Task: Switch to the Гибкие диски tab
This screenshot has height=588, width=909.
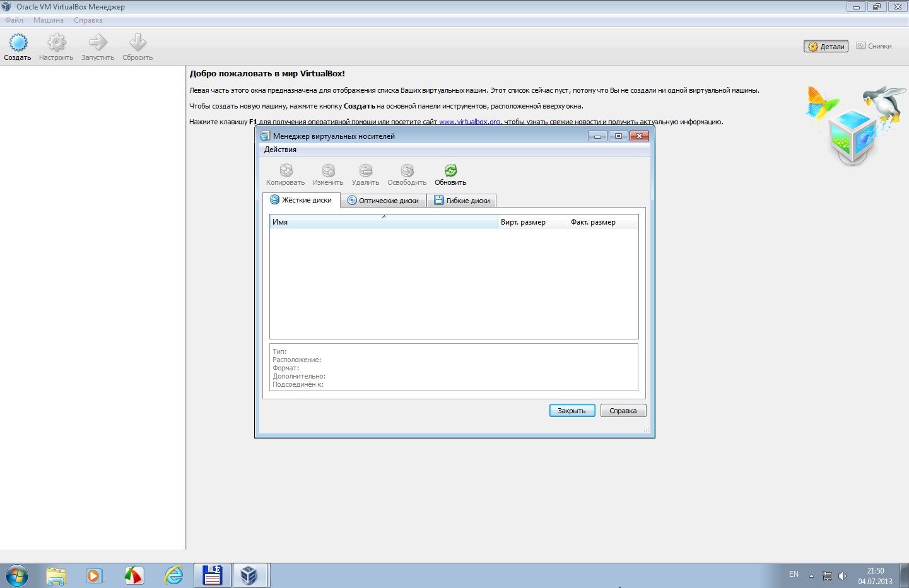Action: [x=462, y=201]
